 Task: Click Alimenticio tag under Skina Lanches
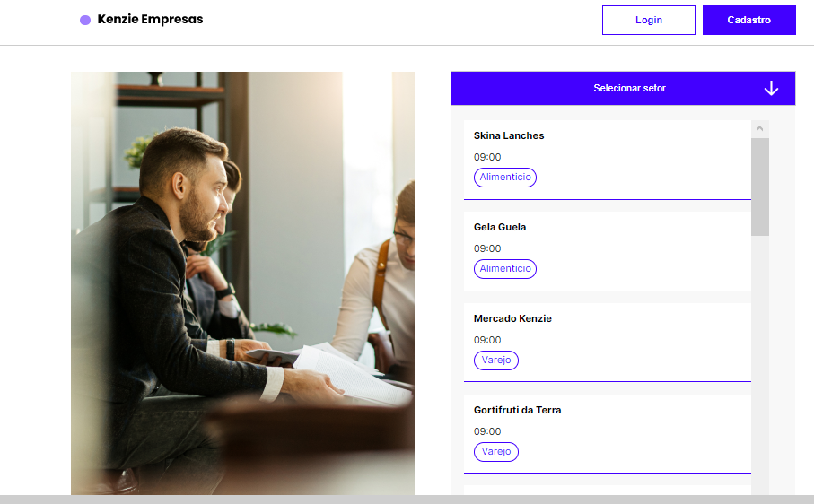pyautogui.click(x=505, y=178)
